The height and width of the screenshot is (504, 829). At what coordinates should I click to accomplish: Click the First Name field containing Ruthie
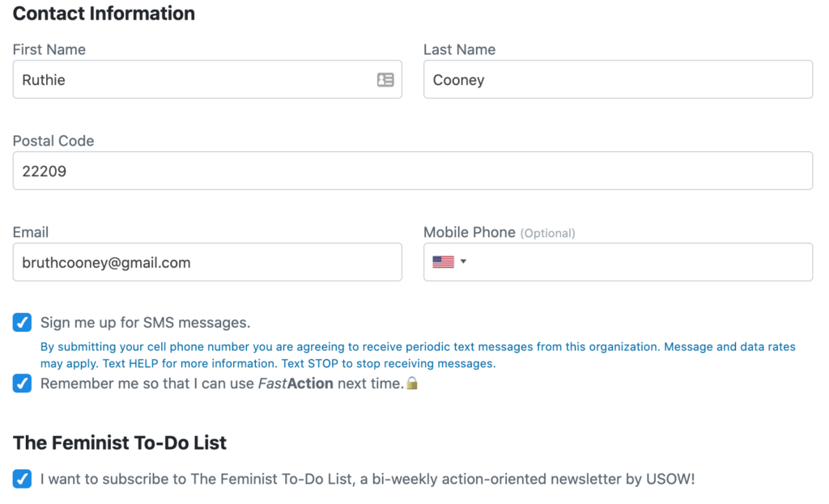coord(194,79)
